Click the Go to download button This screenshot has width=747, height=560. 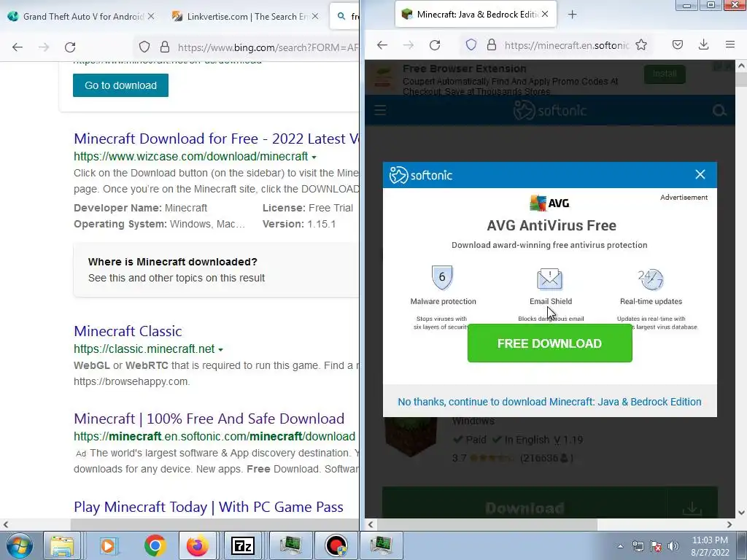point(120,85)
